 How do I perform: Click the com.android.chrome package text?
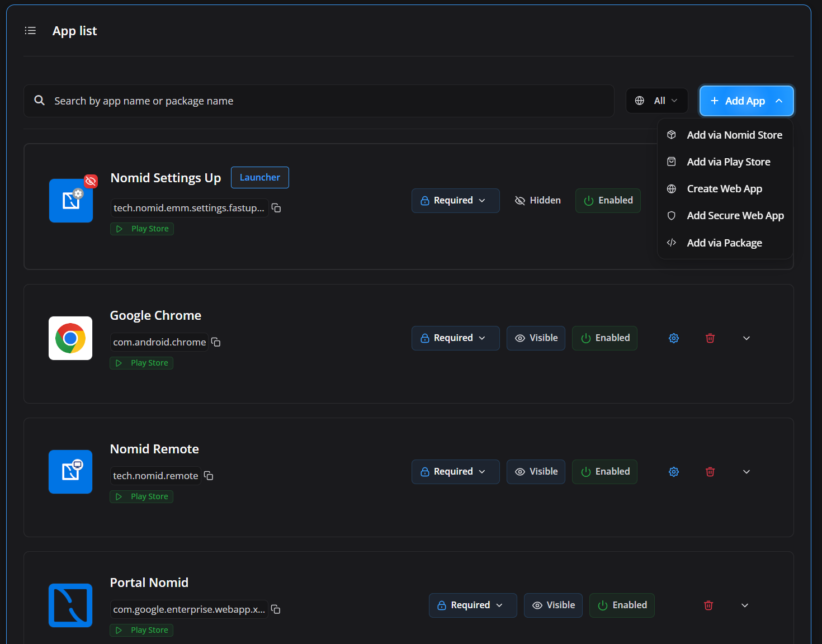pos(159,342)
